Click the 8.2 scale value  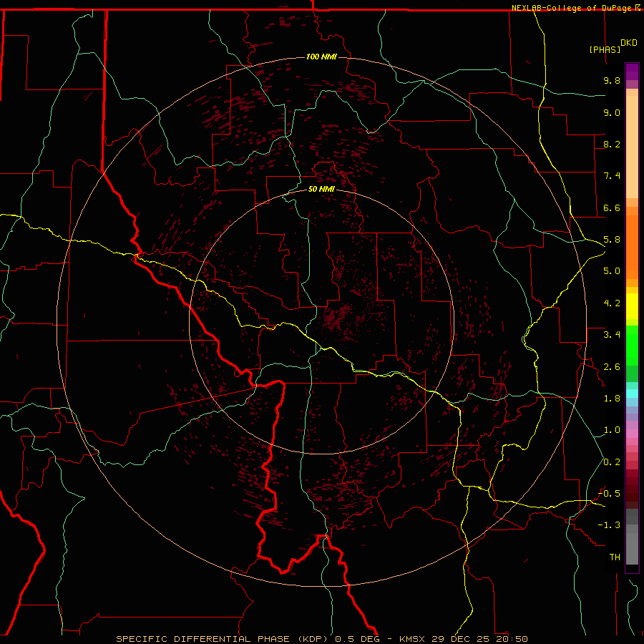612,144
